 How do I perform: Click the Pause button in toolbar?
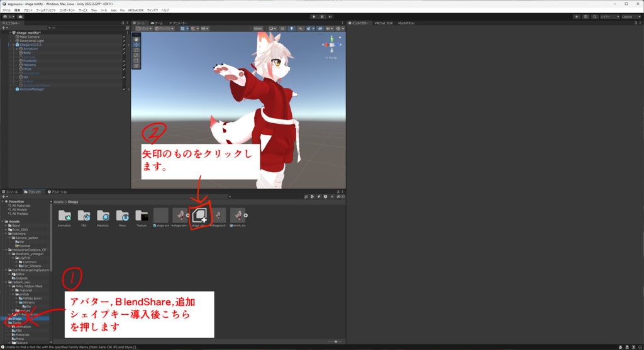click(322, 17)
